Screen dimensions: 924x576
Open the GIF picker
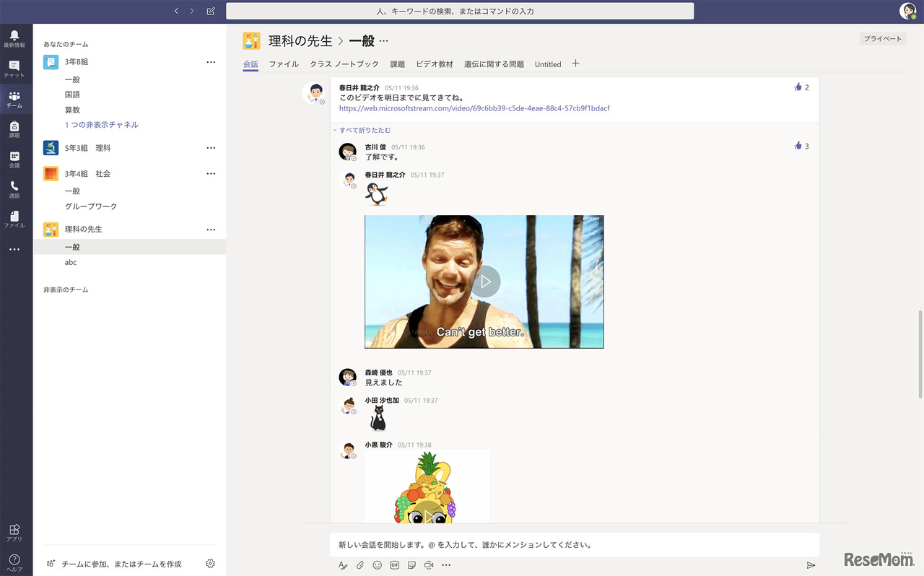point(394,565)
